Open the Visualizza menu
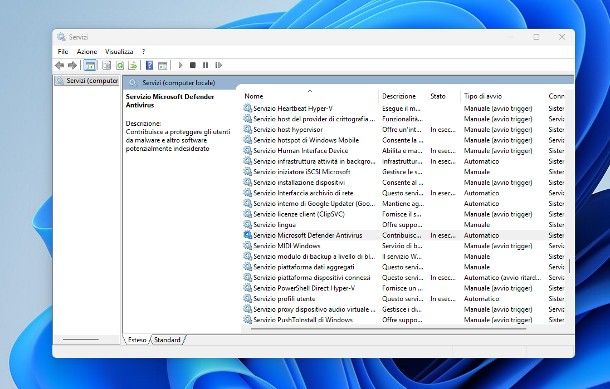Image resolution: width=610 pixels, height=389 pixels. click(119, 51)
